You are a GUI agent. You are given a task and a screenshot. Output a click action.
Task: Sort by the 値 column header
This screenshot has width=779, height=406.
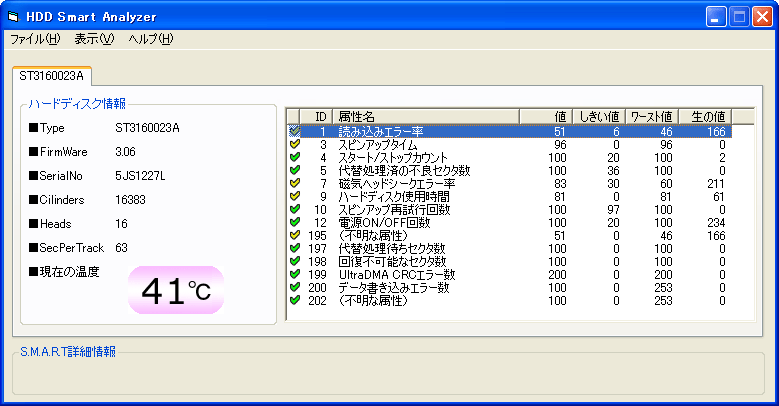(x=546, y=117)
